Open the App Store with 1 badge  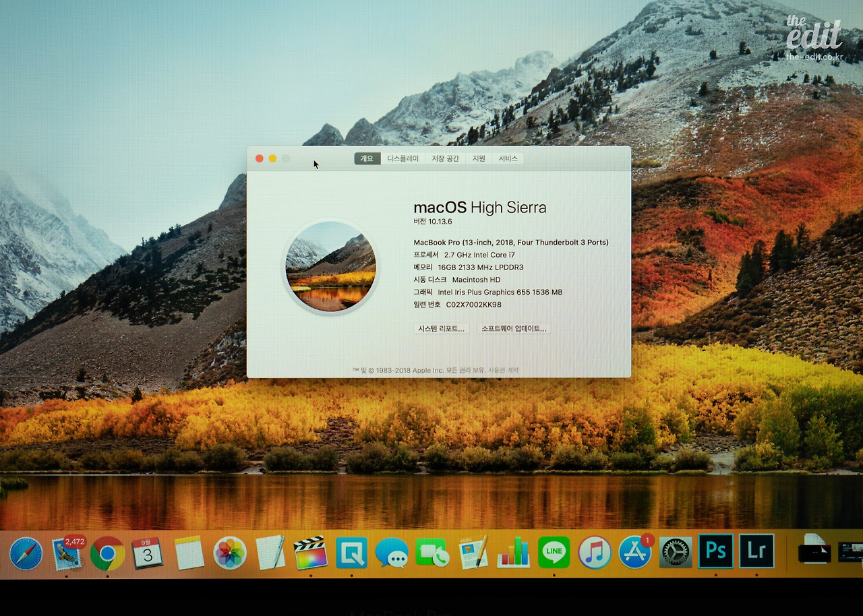636,552
